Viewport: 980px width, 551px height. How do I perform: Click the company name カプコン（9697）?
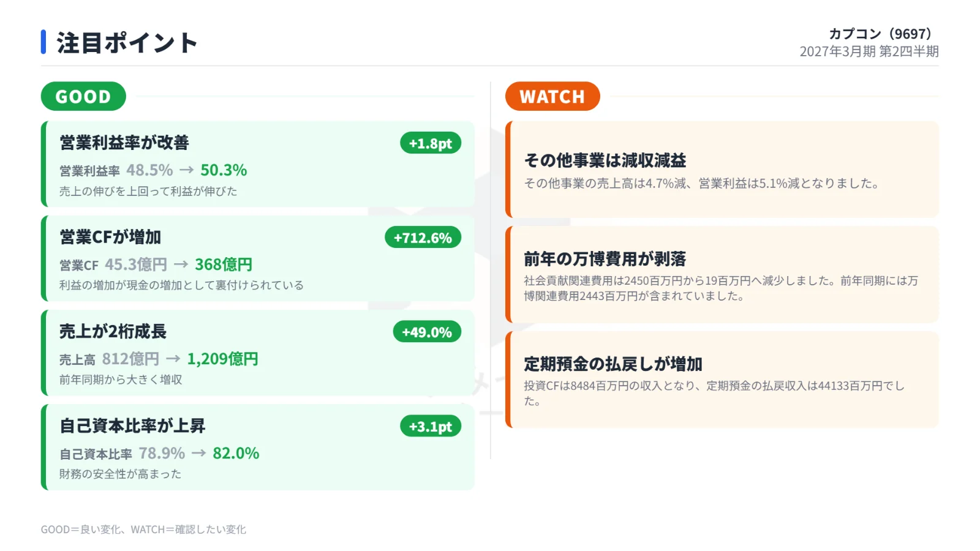(x=880, y=34)
